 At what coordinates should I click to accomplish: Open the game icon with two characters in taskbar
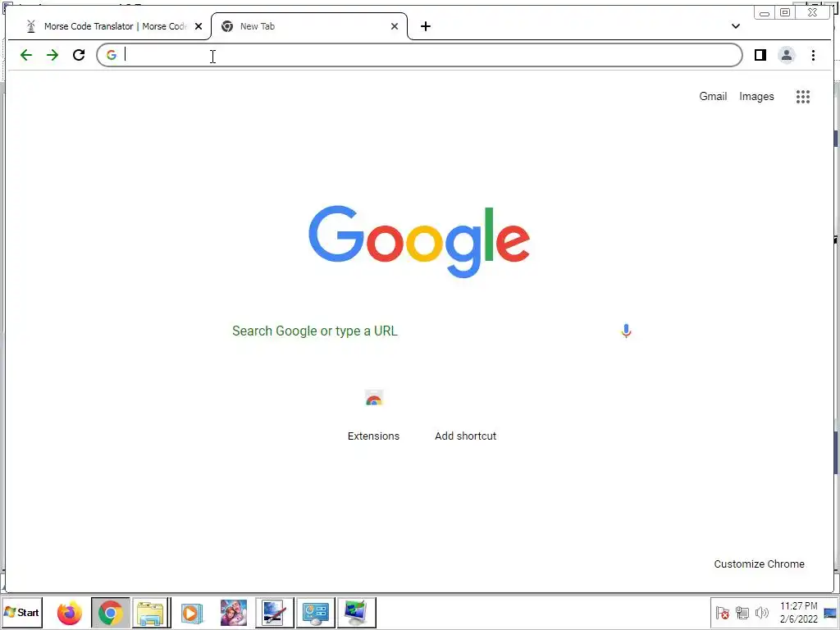(x=234, y=613)
